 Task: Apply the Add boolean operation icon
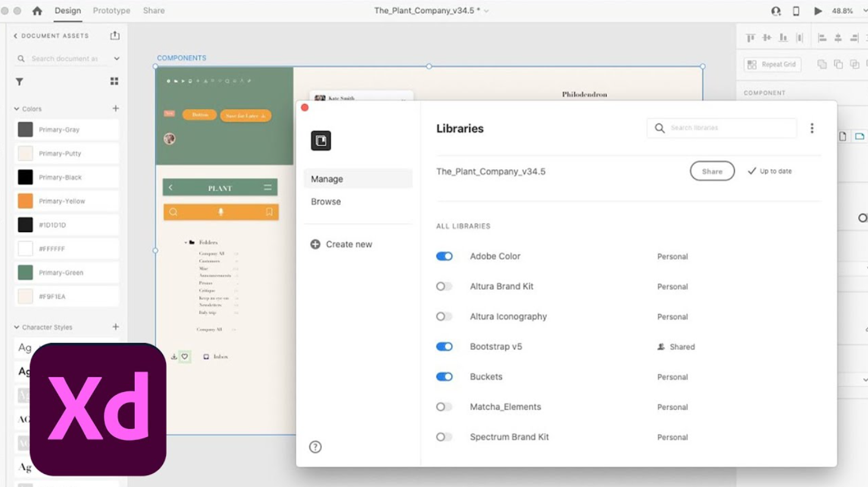(x=822, y=64)
